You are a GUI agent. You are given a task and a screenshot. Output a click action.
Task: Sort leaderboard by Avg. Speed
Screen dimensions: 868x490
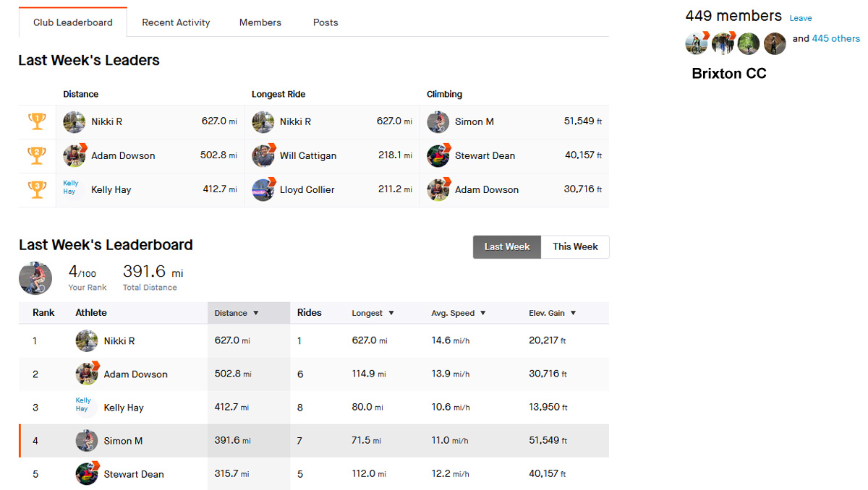click(x=458, y=313)
